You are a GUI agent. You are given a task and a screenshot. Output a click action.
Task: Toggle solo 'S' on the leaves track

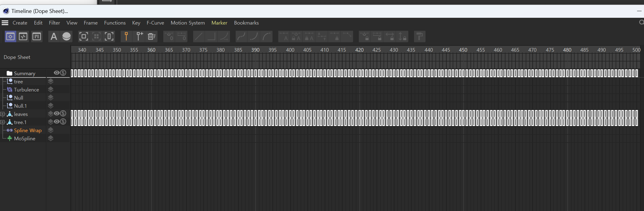(63, 113)
